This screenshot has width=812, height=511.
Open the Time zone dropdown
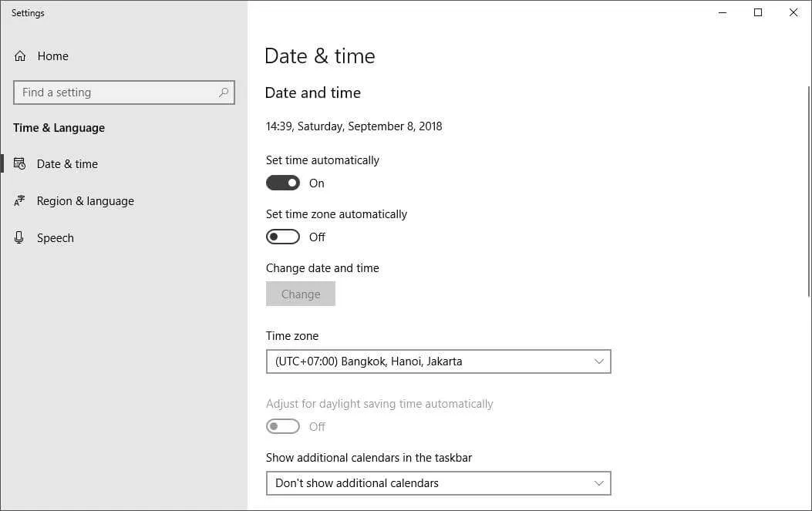point(439,361)
